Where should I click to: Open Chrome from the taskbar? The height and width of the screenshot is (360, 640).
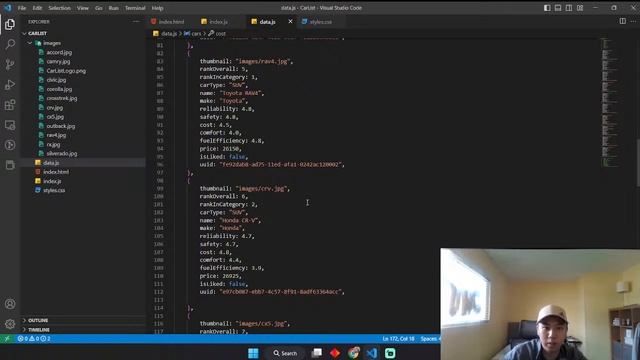coord(353,353)
